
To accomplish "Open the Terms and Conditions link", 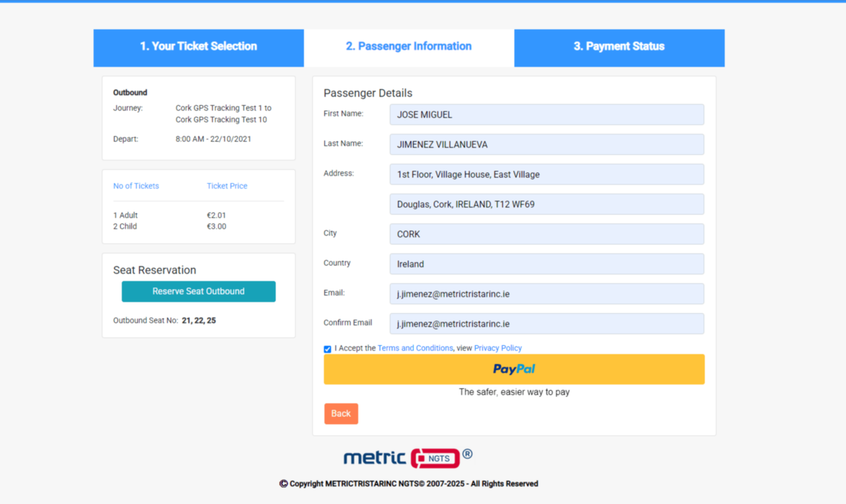I will click(x=415, y=348).
